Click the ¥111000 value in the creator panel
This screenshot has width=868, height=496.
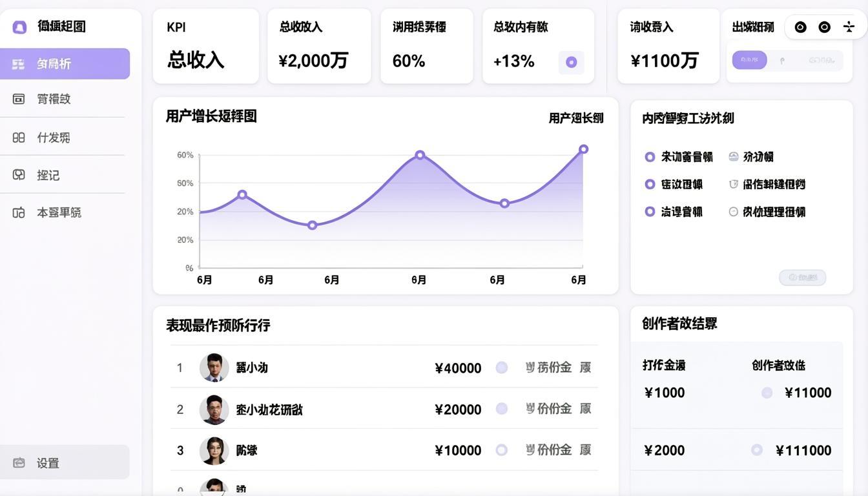pyautogui.click(x=803, y=450)
